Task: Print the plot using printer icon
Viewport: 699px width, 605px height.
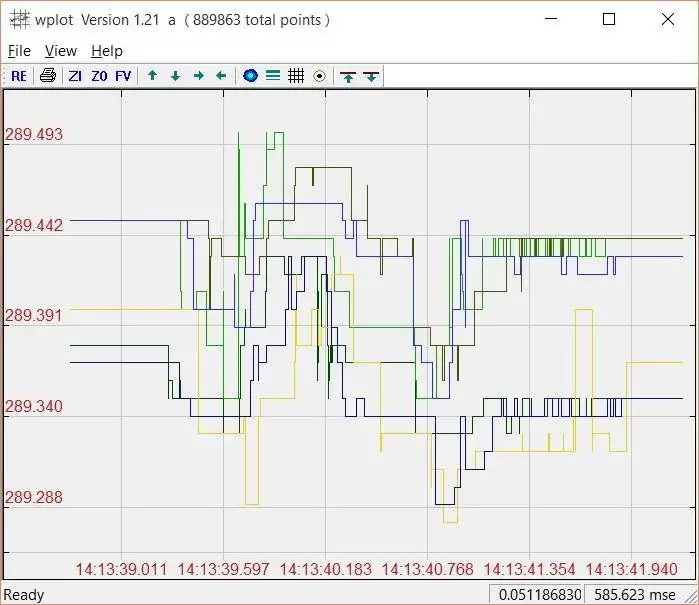Action: (x=48, y=76)
